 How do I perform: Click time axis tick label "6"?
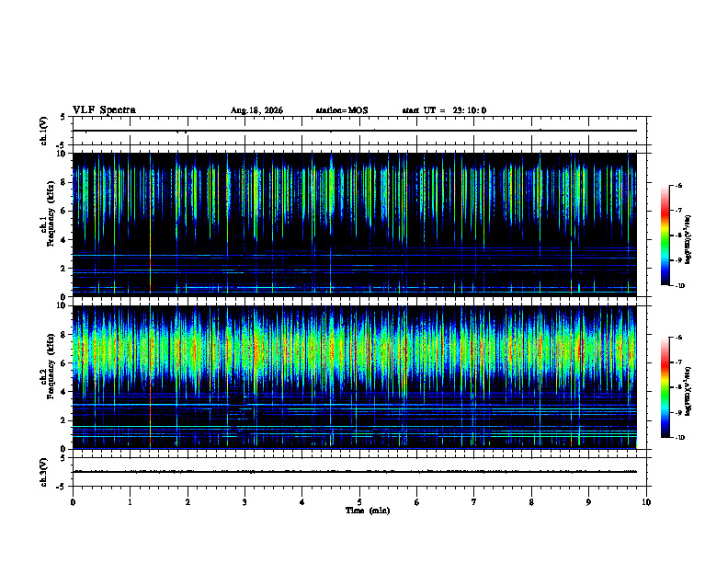[x=417, y=502]
